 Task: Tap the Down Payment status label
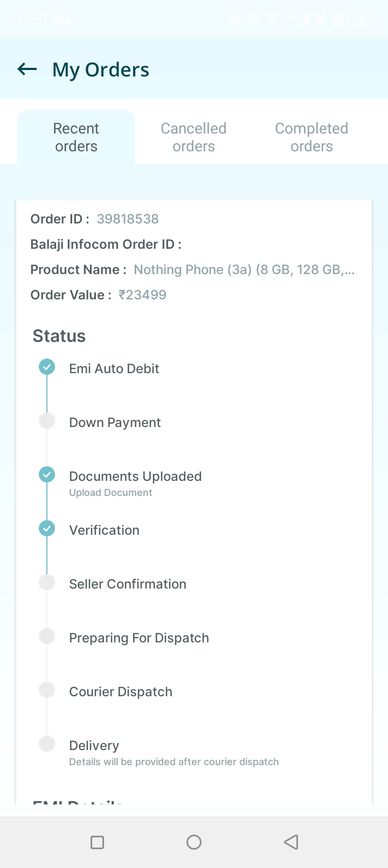(x=115, y=423)
